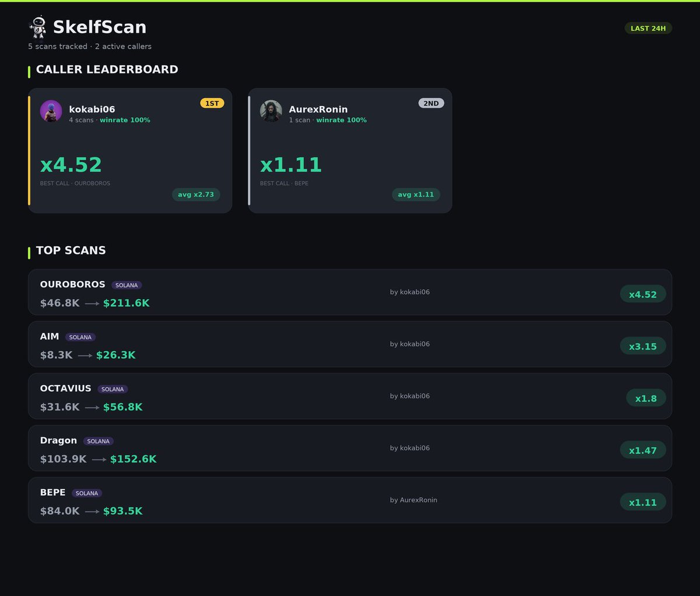Open the OCTAVIUS scan title
This screenshot has width=700, height=596.
coord(66,388)
